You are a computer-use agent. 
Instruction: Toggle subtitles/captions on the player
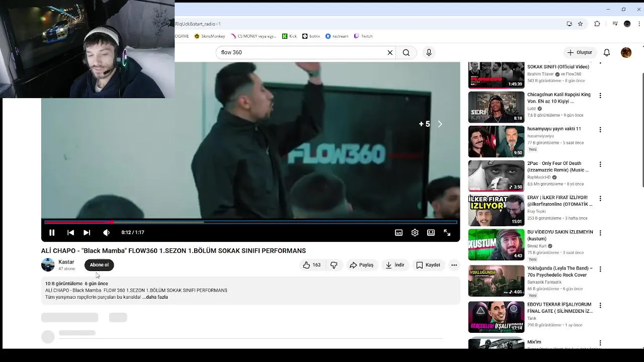click(x=398, y=232)
